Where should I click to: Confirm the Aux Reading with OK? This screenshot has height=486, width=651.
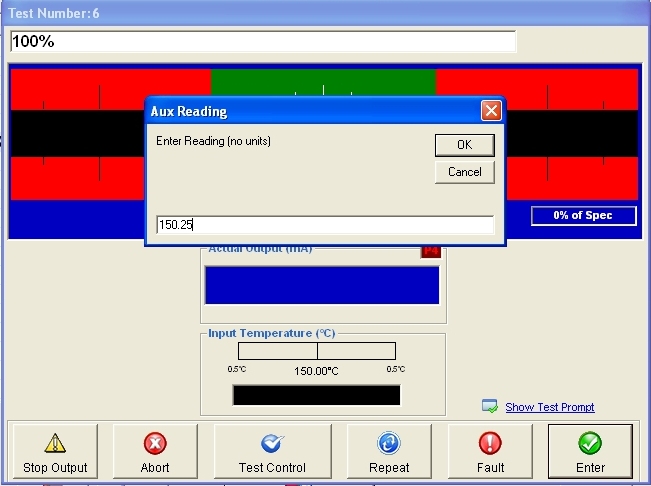pyautogui.click(x=464, y=145)
